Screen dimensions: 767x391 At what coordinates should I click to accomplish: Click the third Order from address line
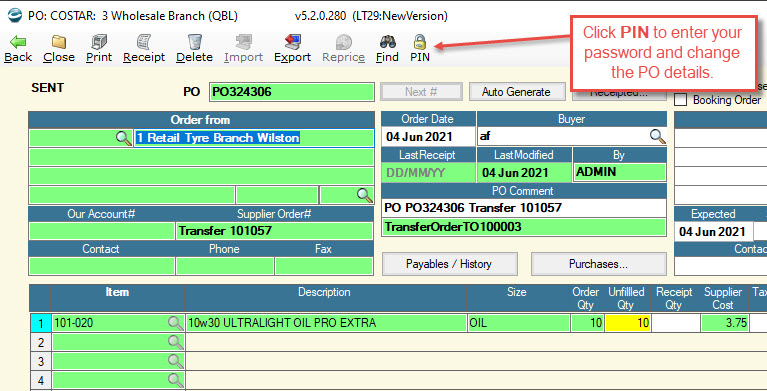coord(201,176)
